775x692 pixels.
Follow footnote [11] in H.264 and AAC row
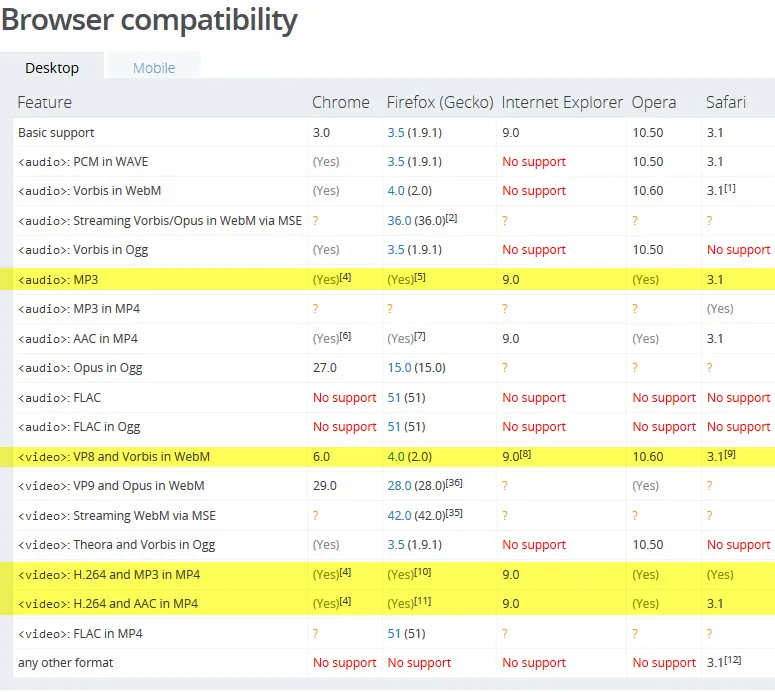coord(423,601)
